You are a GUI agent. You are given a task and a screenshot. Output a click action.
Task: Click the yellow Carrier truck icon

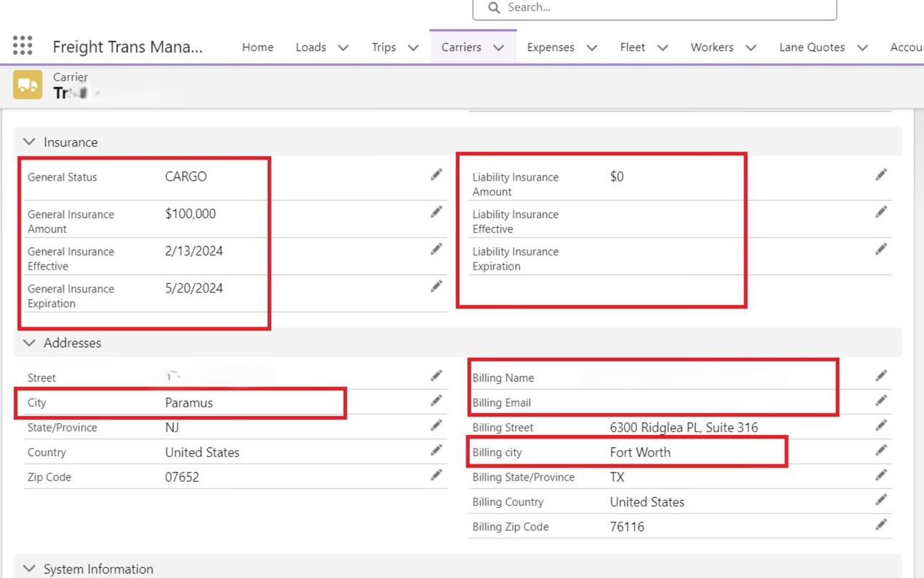[x=27, y=85]
